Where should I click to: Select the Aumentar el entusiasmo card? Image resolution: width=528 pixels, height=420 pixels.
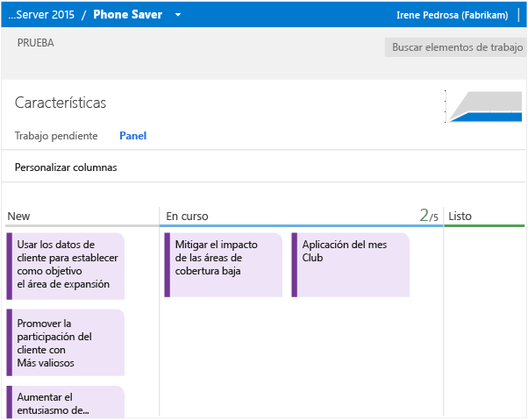pos(66,403)
